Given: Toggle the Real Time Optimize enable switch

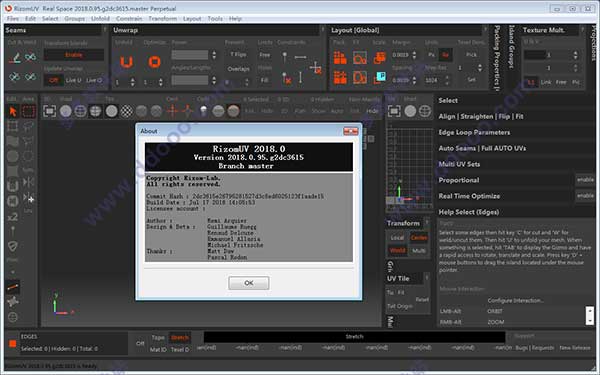Looking at the screenshot, I should tap(585, 196).
